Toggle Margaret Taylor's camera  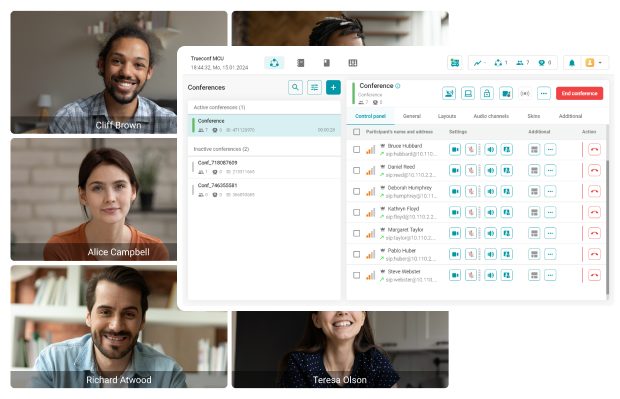[455, 233]
